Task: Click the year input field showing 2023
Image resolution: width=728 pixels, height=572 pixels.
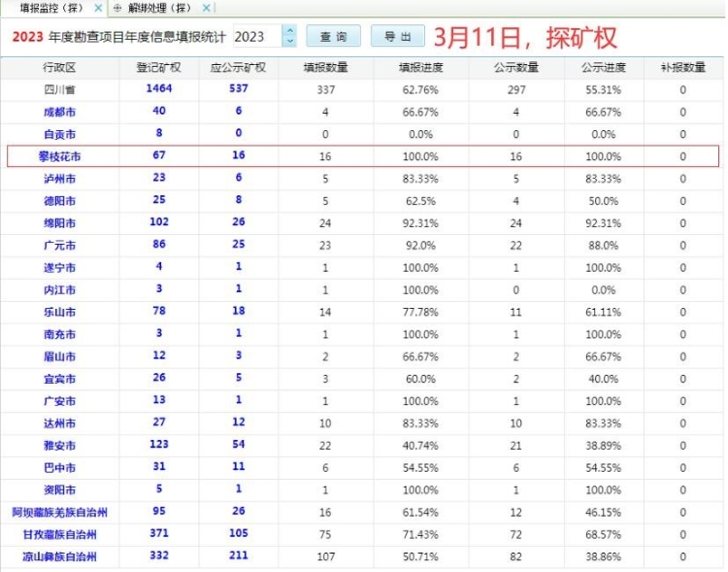Action: [257, 37]
